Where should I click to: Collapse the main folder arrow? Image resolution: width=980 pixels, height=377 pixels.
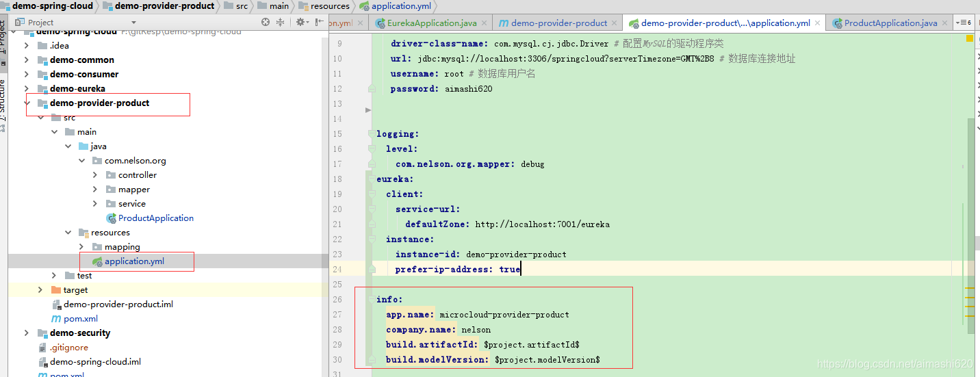click(x=54, y=132)
